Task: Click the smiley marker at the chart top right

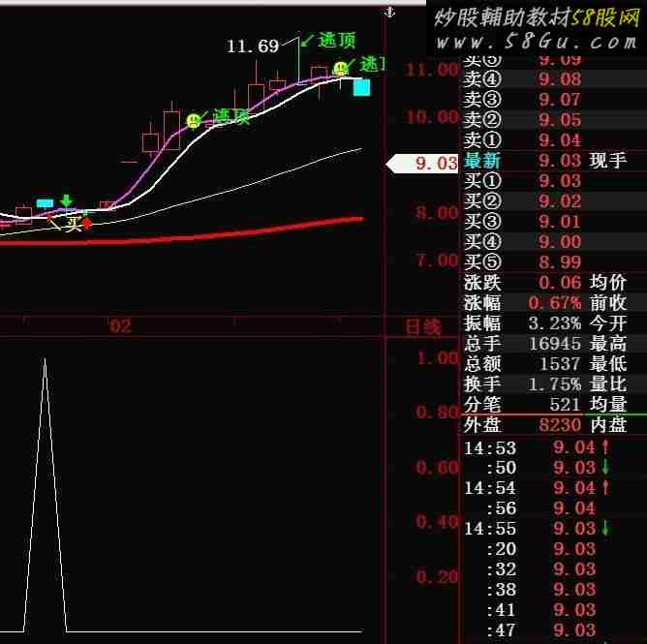Action: [x=340, y=69]
